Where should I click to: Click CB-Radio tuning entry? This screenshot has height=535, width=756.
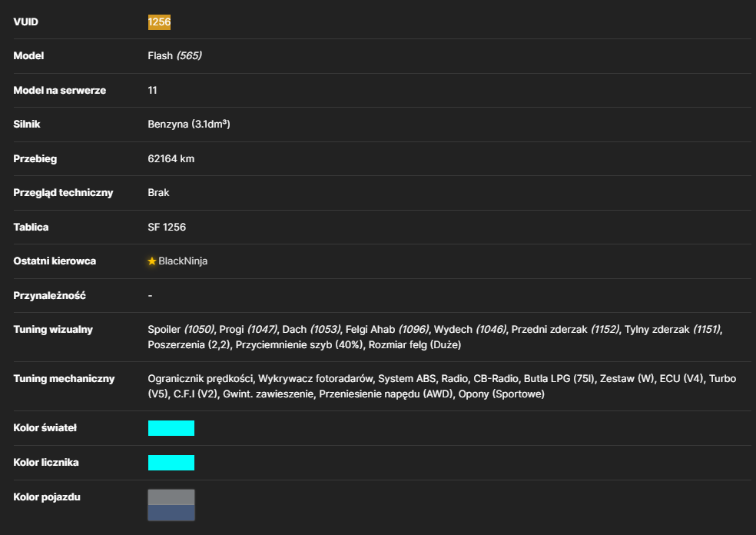click(496, 379)
